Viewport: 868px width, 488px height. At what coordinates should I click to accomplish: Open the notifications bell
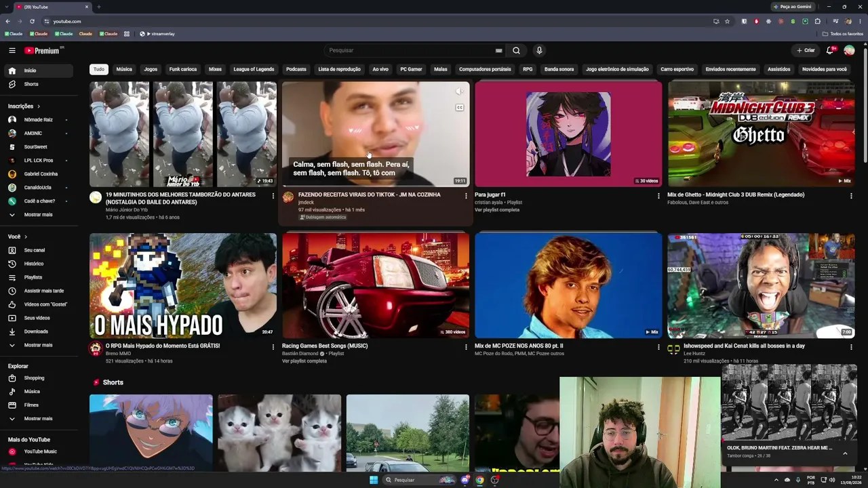pos(830,50)
